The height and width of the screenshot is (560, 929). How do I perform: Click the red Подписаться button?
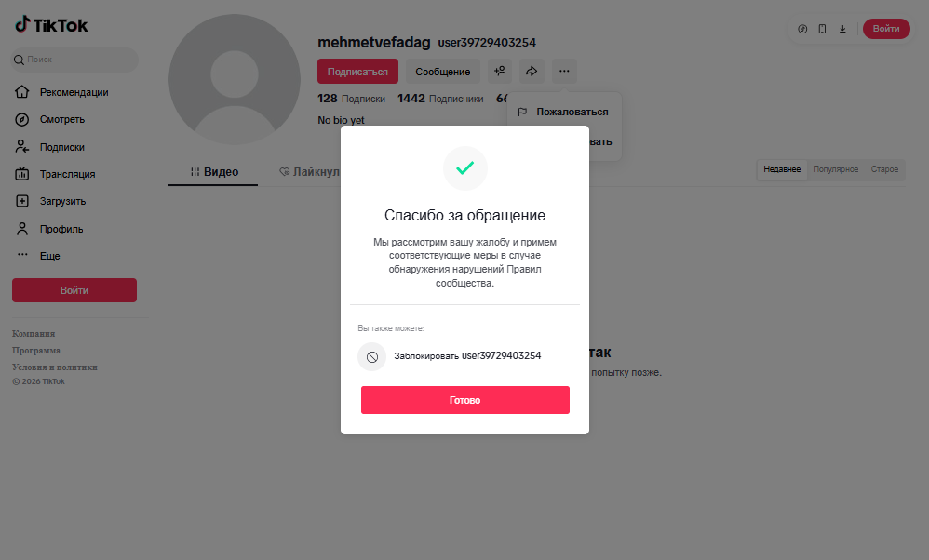pos(357,72)
